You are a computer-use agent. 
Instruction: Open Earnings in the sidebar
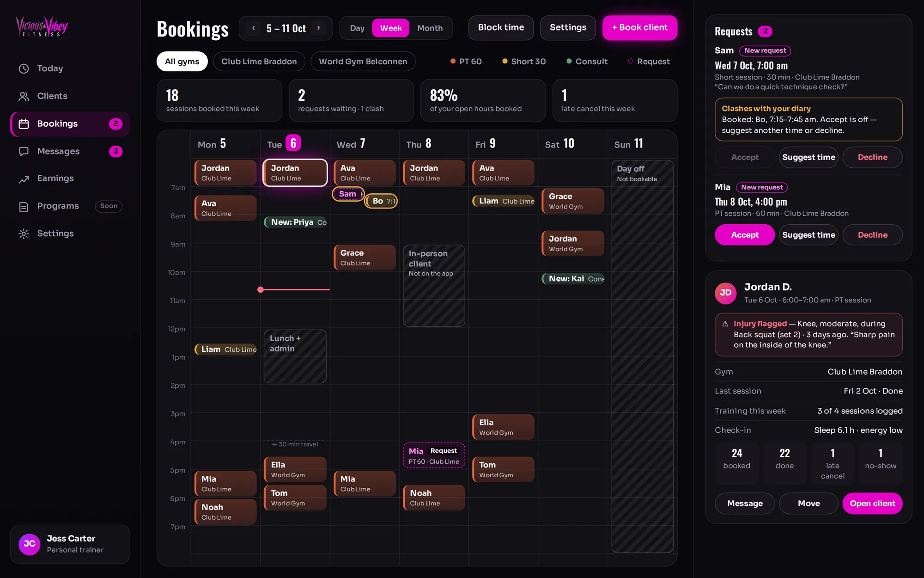pos(70,178)
